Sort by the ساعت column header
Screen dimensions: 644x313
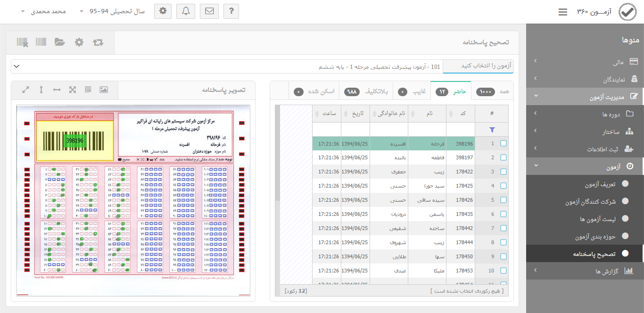point(327,114)
